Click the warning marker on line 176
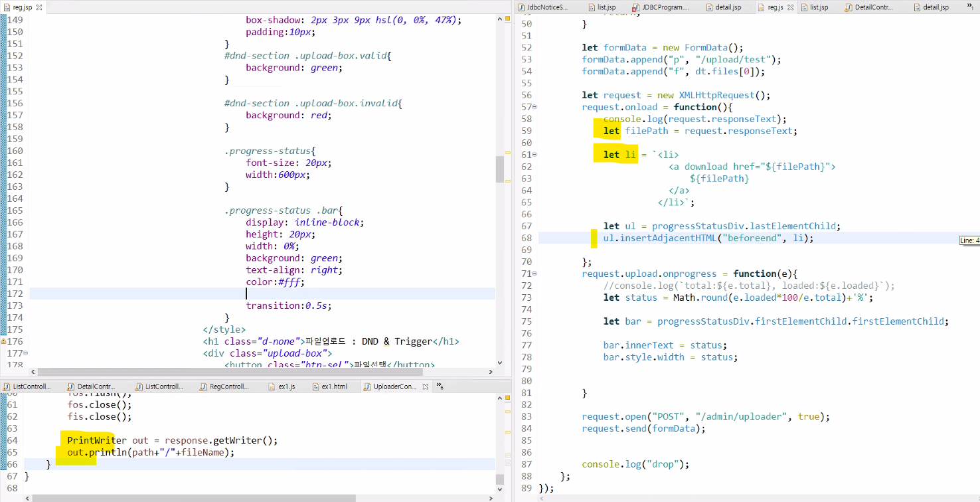This screenshot has width=980, height=502. tap(3, 341)
